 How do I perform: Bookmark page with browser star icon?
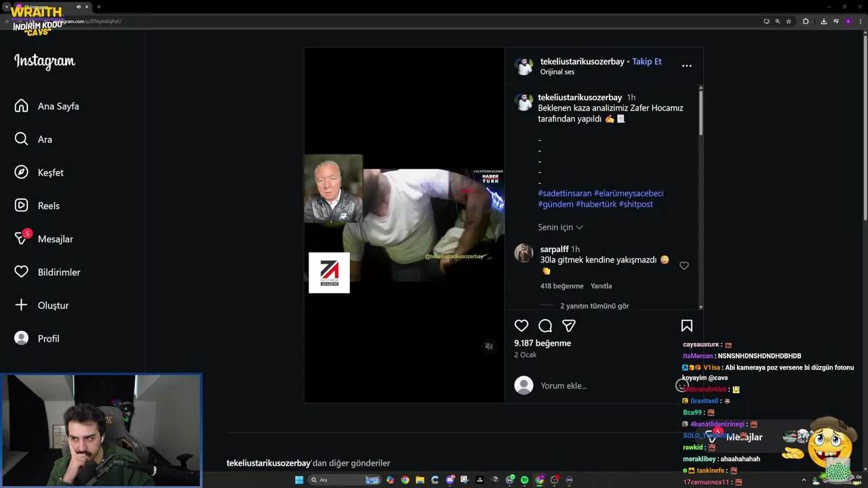coord(789,21)
